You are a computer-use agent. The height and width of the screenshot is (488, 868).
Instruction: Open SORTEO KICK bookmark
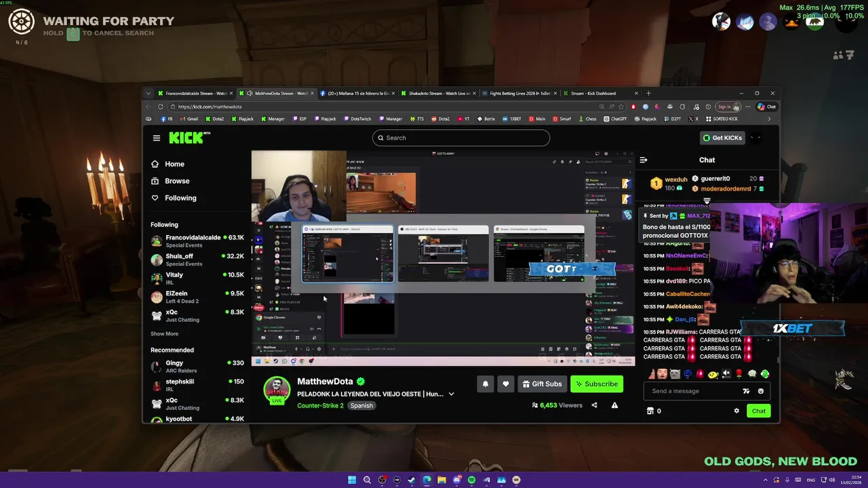[722, 119]
